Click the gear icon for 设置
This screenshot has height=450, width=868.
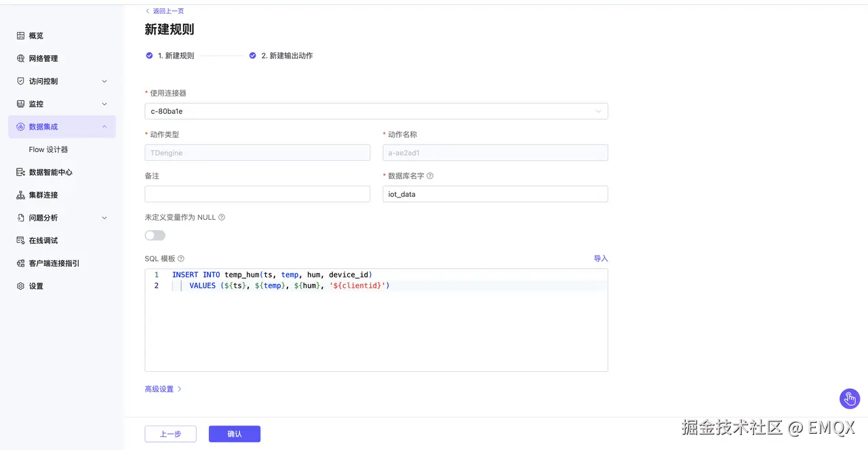[20, 286]
